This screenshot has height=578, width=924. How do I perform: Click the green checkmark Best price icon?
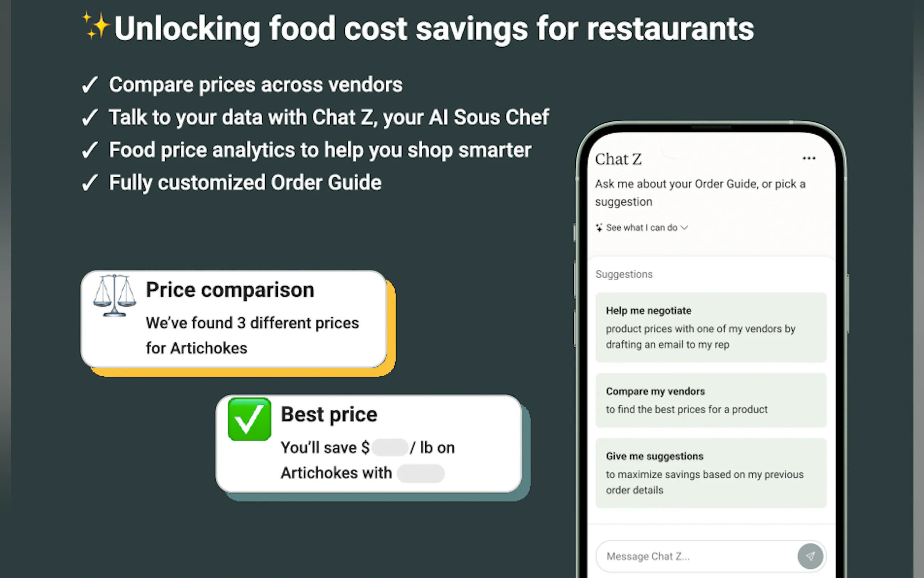250,419
